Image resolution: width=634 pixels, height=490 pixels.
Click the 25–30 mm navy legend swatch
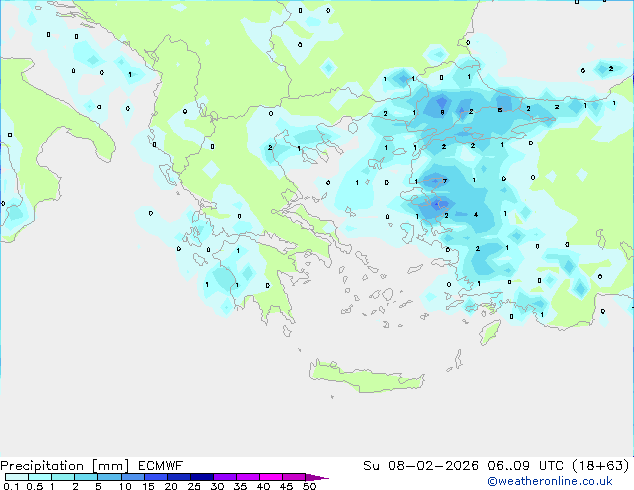coord(201,477)
